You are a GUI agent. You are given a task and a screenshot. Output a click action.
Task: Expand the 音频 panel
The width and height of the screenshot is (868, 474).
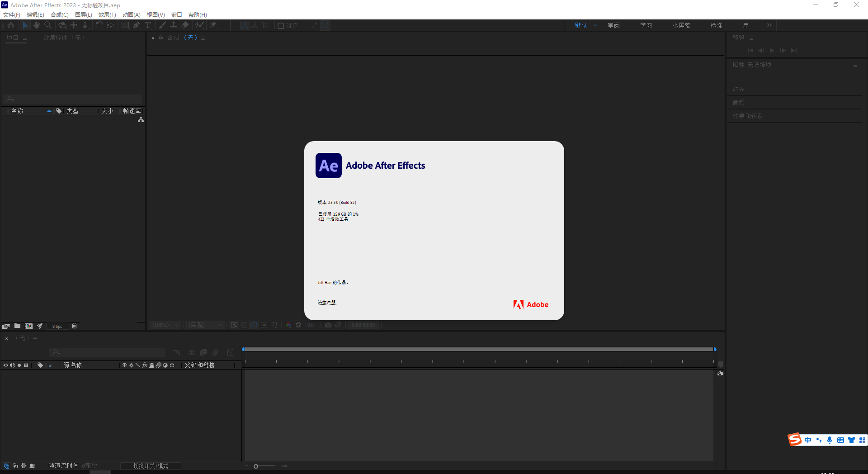pos(739,102)
